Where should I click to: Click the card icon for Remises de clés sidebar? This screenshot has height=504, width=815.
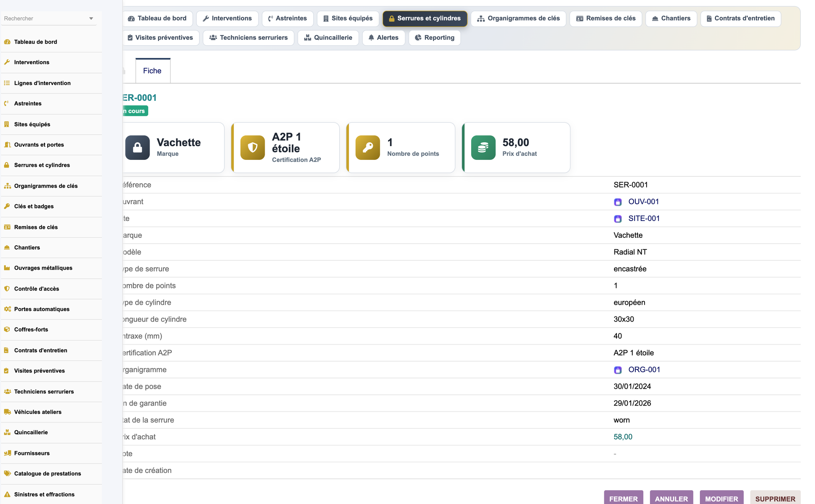[x=7, y=227]
